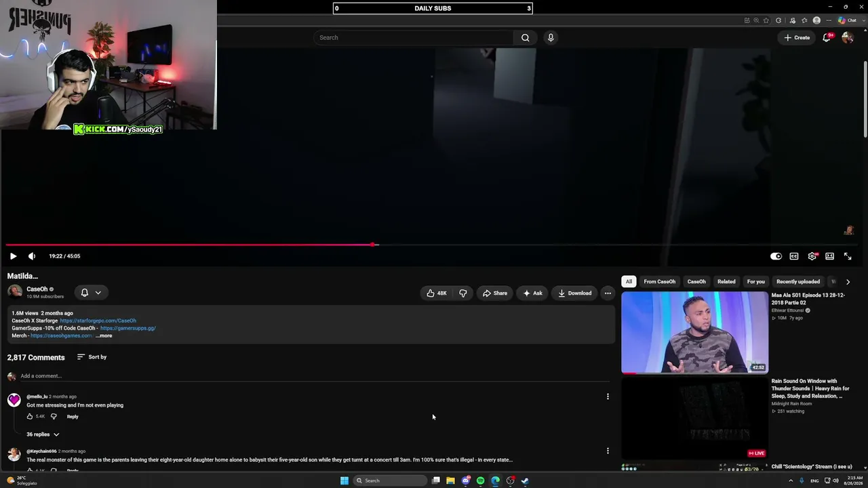Open the YouTube account avatar menu
This screenshot has width=868, height=488.
(x=848, y=37)
